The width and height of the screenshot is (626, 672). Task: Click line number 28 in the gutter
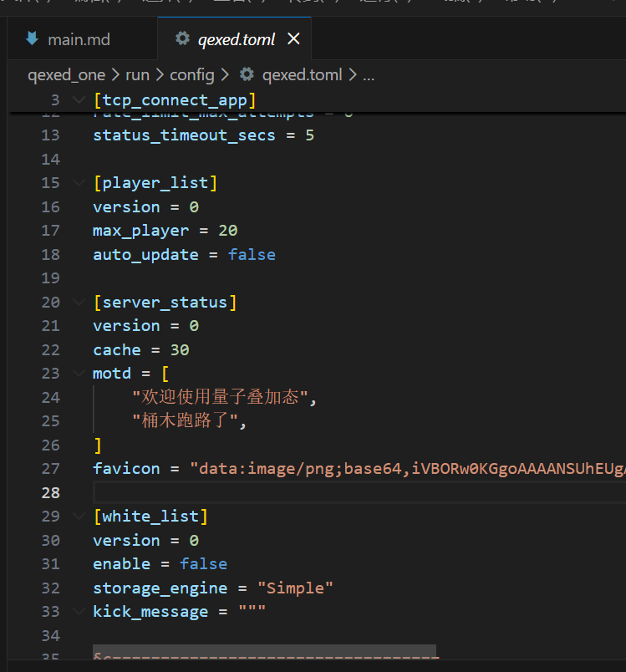coord(51,492)
